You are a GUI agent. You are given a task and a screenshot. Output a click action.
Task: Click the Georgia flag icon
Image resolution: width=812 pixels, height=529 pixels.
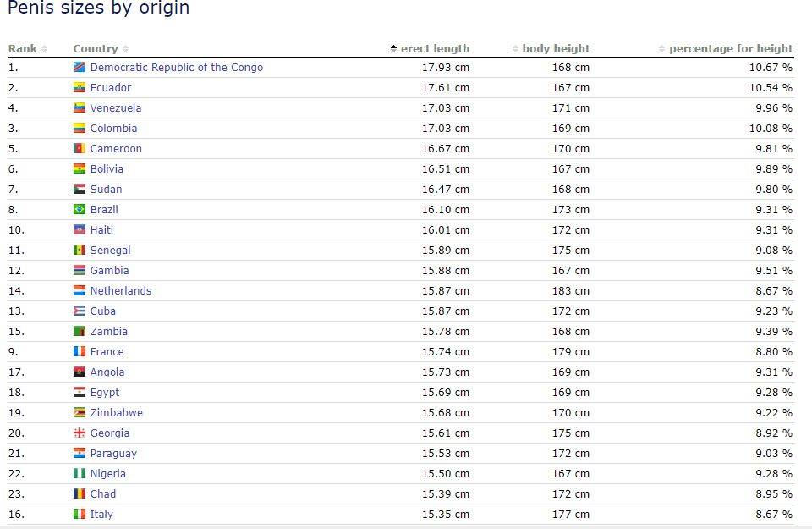tap(80, 433)
